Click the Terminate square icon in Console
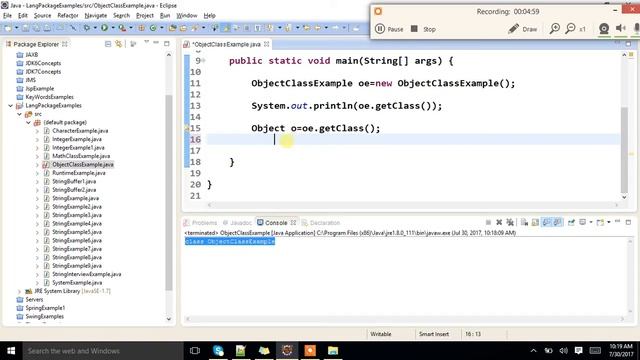 488,222
